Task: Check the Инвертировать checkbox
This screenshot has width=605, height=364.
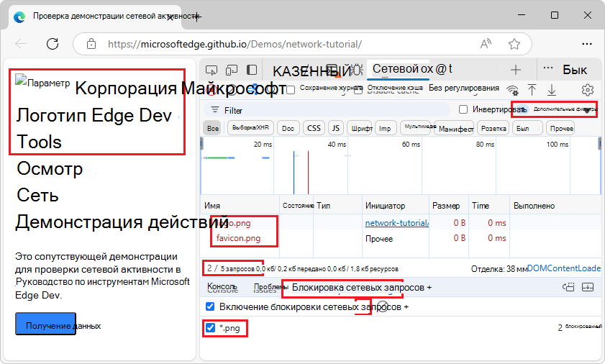Action: point(463,109)
